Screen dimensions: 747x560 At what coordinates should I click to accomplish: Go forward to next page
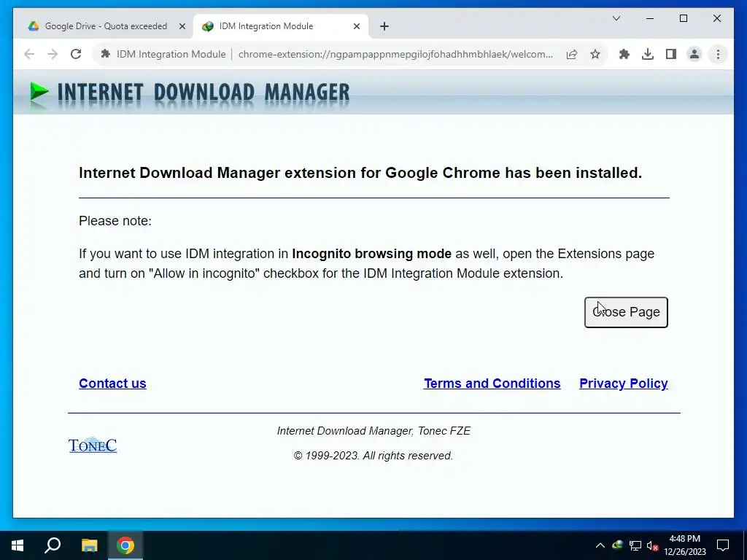53,54
